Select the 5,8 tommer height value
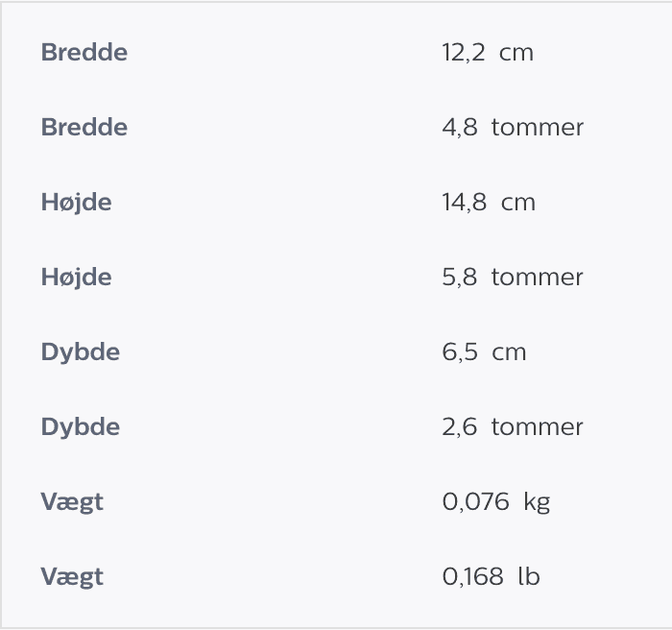This screenshot has height=630, width=672. (x=513, y=277)
